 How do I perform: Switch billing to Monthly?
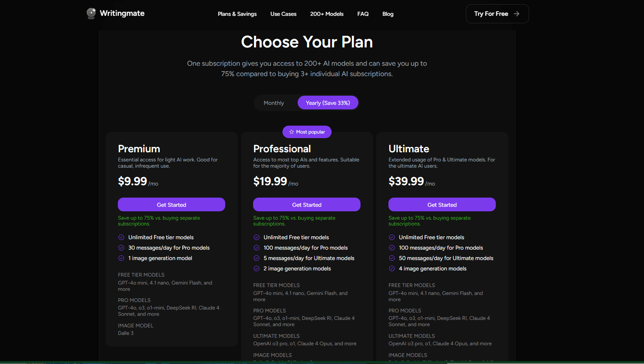pos(274,103)
